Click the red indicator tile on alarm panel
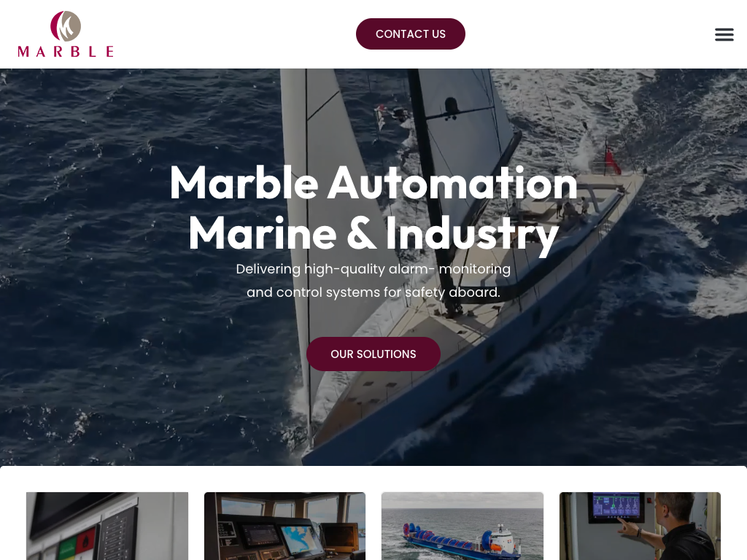The height and width of the screenshot is (560, 747). tap(87, 540)
